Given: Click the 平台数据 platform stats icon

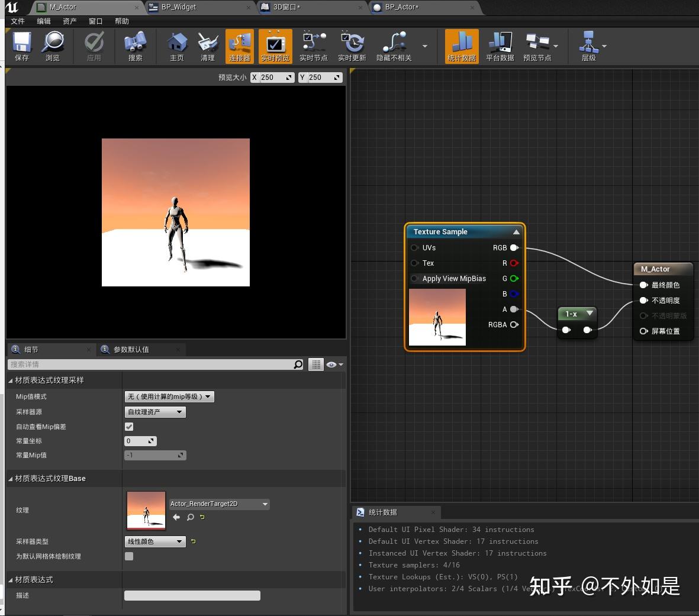Looking at the screenshot, I should pos(499,46).
